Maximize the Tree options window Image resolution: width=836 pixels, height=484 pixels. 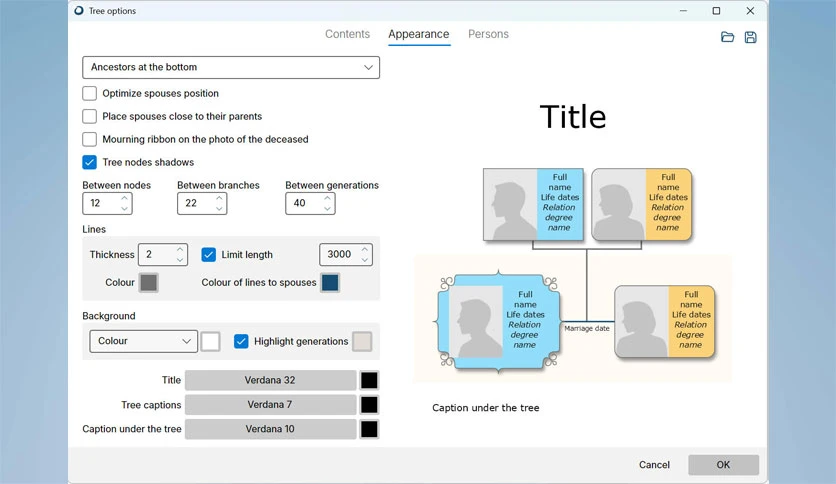[716, 11]
